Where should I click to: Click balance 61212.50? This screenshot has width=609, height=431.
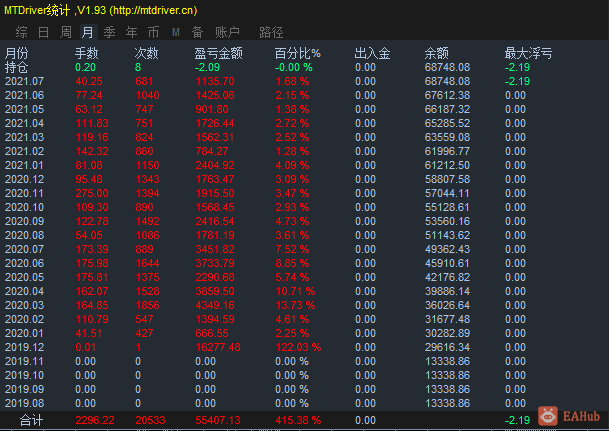click(447, 165)
